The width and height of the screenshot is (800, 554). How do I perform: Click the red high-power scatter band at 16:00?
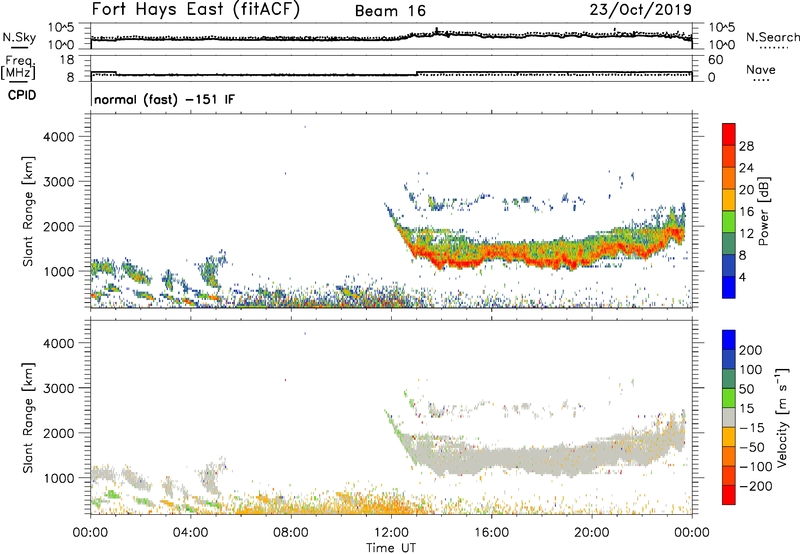pos(491,254)
